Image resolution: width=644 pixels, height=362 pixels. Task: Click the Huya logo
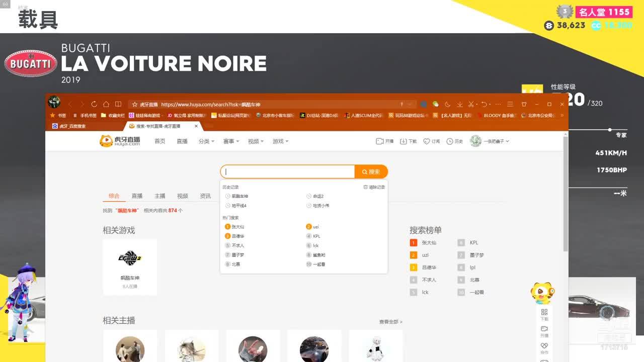[120, 141]
